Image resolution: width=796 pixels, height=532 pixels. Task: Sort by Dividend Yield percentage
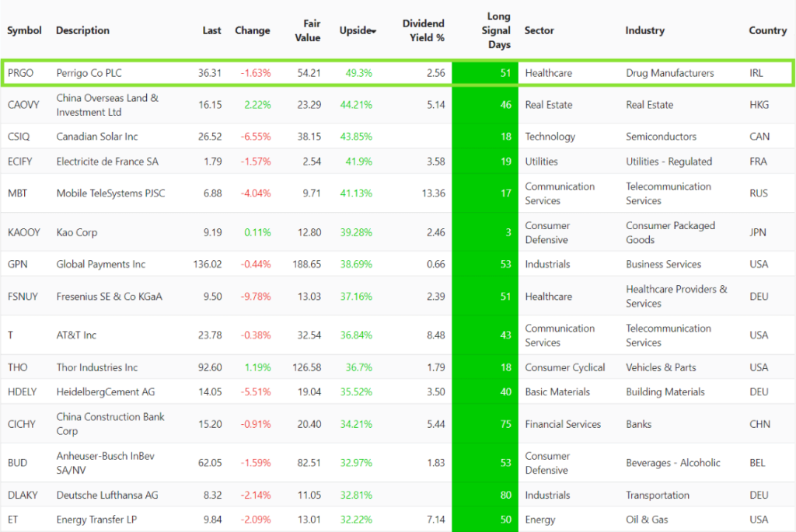point(424,30)
